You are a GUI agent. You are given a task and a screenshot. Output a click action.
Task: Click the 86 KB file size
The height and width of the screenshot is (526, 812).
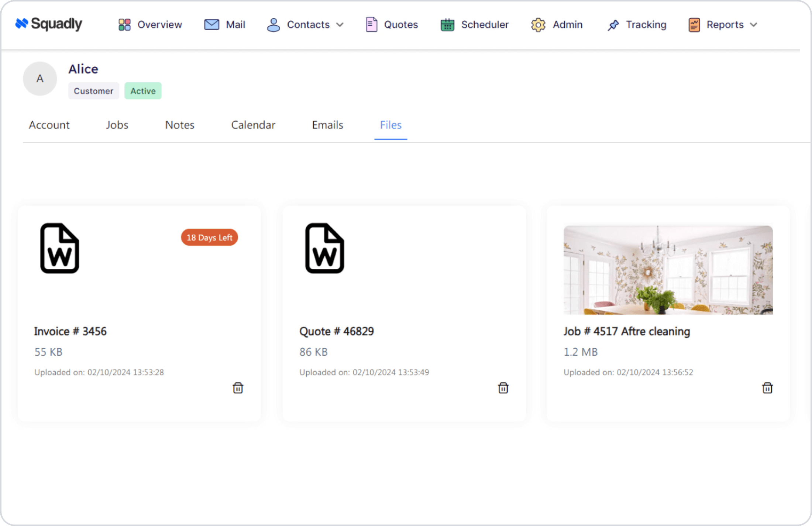click(x=313, y=352)
